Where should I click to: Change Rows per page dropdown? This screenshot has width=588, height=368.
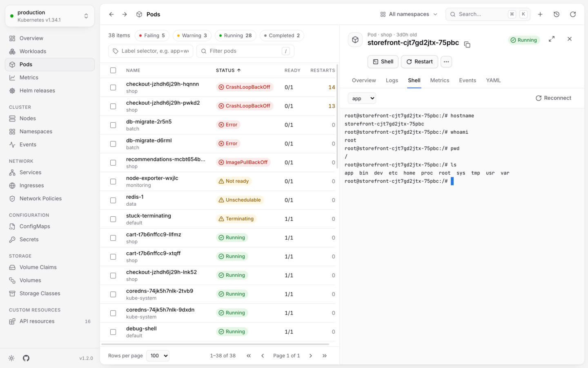(158, 356)
